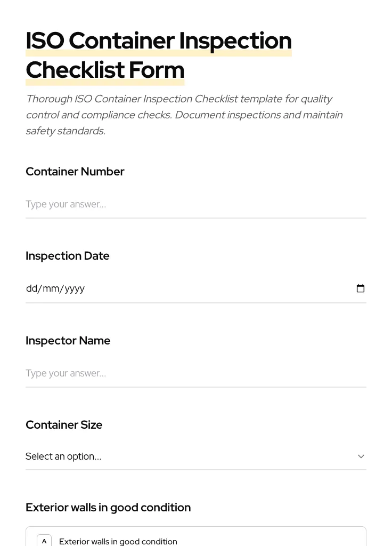Image resolution: width=392 pixels, height=546 pixels.
Task: Select the 'A' keyboard shortcut badge
Action: point(44,540)
